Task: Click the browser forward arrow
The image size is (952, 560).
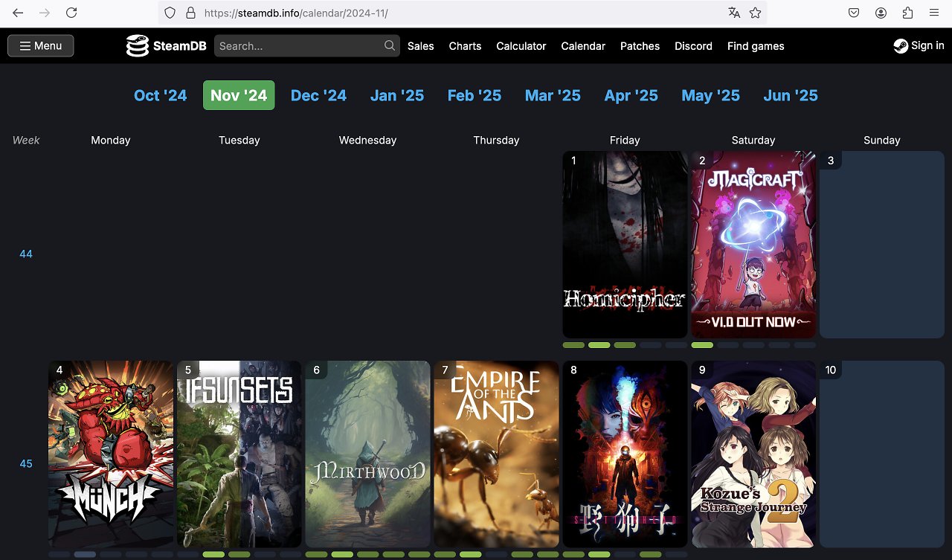Action: (45, 13)
